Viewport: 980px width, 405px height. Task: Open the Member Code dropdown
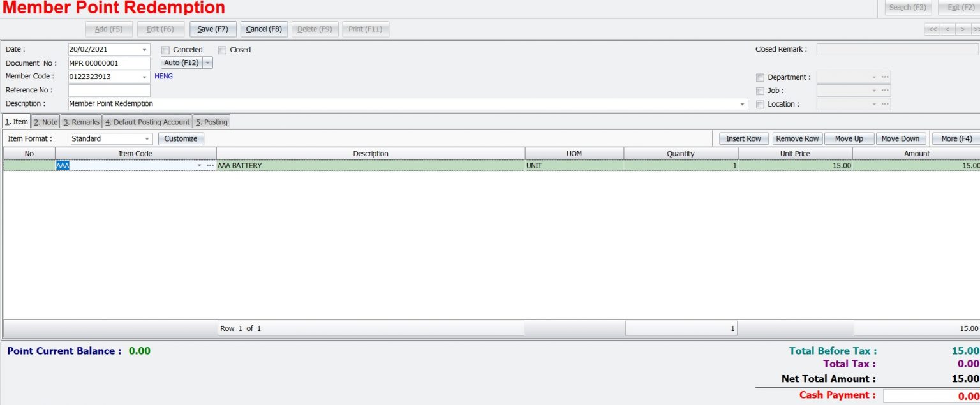(145, 77)
